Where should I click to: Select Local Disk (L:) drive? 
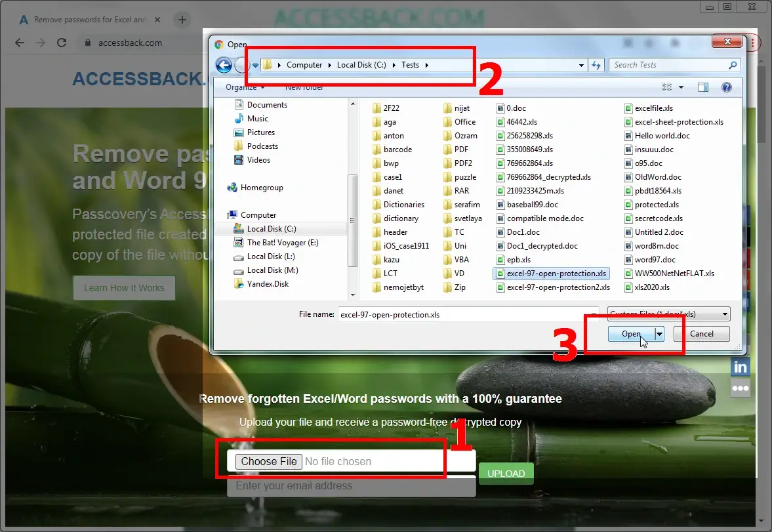tap(264, 256)
